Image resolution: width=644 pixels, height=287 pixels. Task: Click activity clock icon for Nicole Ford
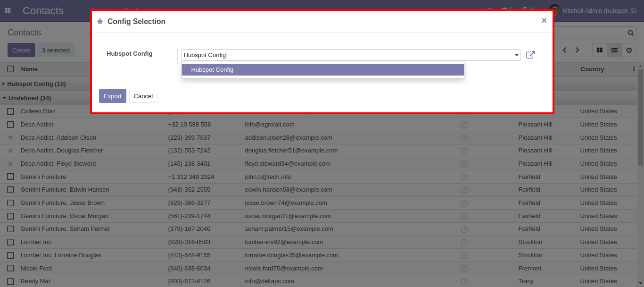pos(464,269)
